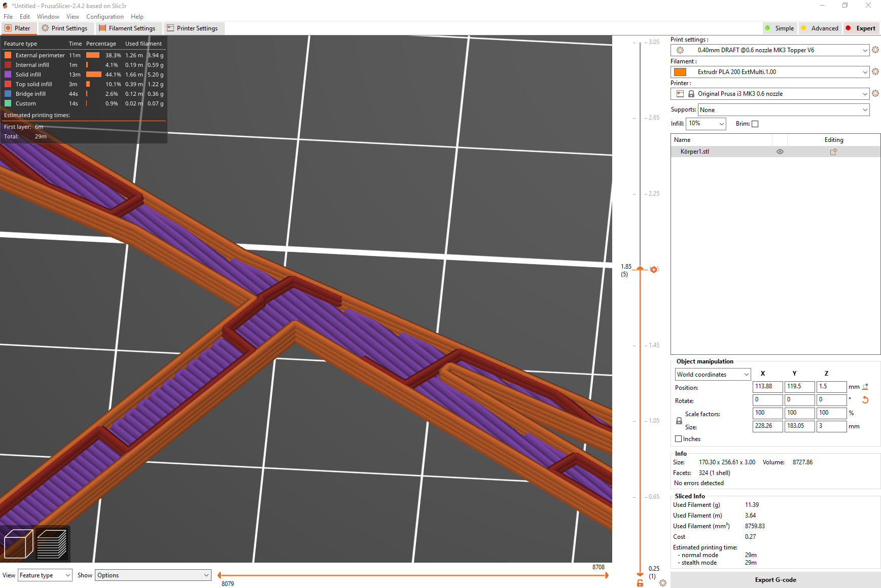Open vertical slider settings cog icon
The image size is (881, 588).
663,583
